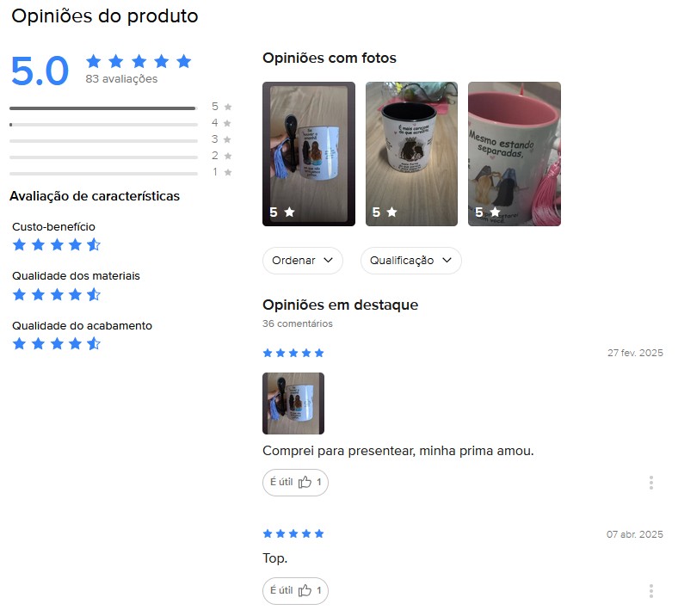678x616 pixels.
Task: Filter reviews by 1 star row
Action: click(120, 173)
